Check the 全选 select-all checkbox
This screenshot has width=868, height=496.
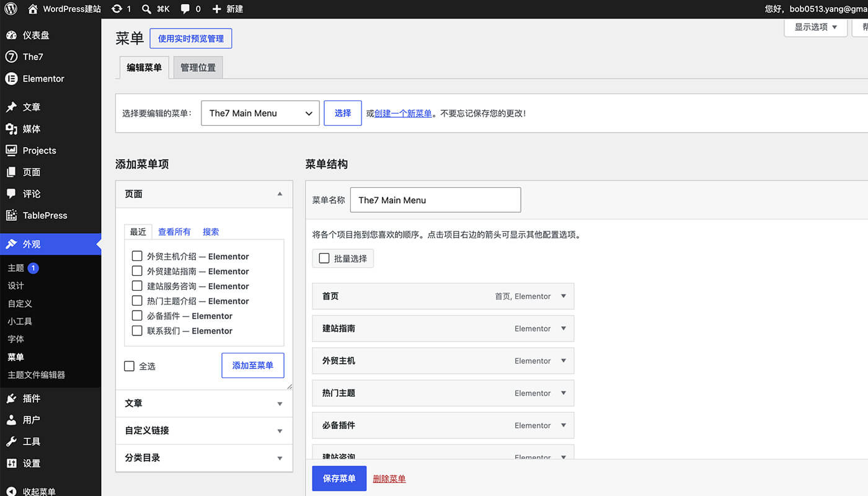click(x=130, y=366)
